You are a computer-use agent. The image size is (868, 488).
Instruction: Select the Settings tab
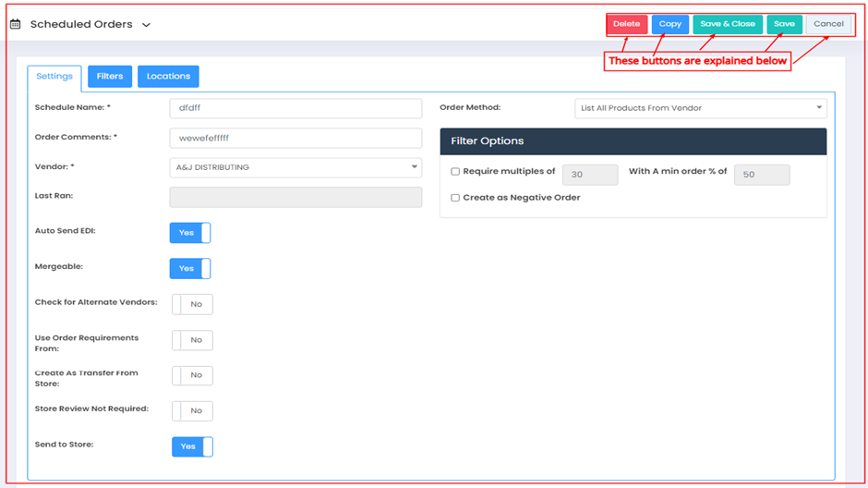tap(54, 77)
